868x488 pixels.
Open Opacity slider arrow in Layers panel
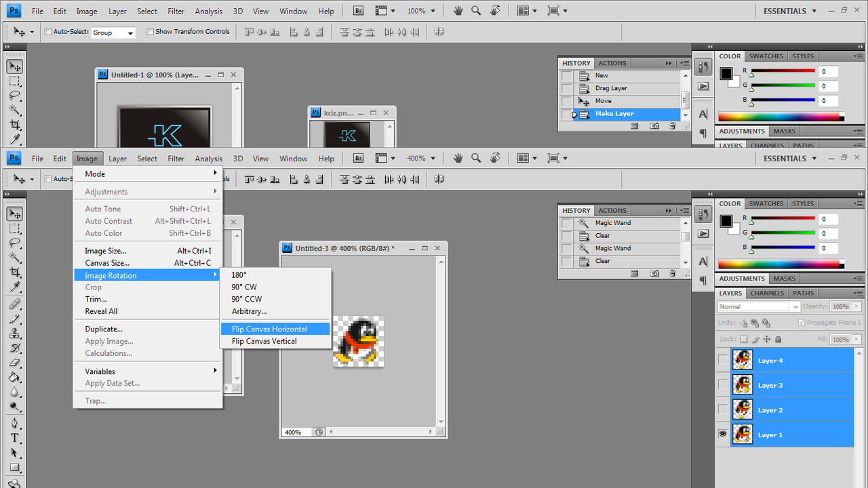(x=856, y=306)
